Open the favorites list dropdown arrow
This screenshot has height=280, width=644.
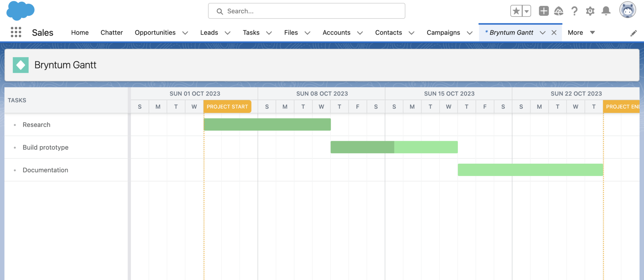[x=526, y=11]
